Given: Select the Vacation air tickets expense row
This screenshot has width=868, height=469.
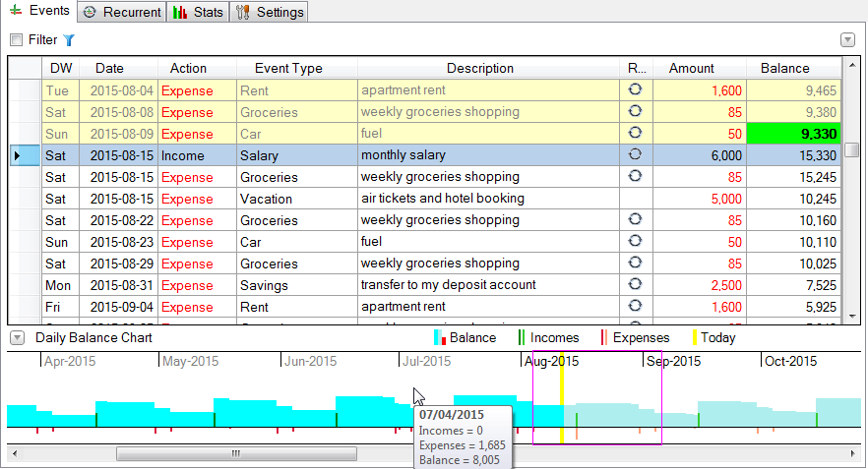Looking at the screenshot, I should pyautogui.click(x=441, y=199).
